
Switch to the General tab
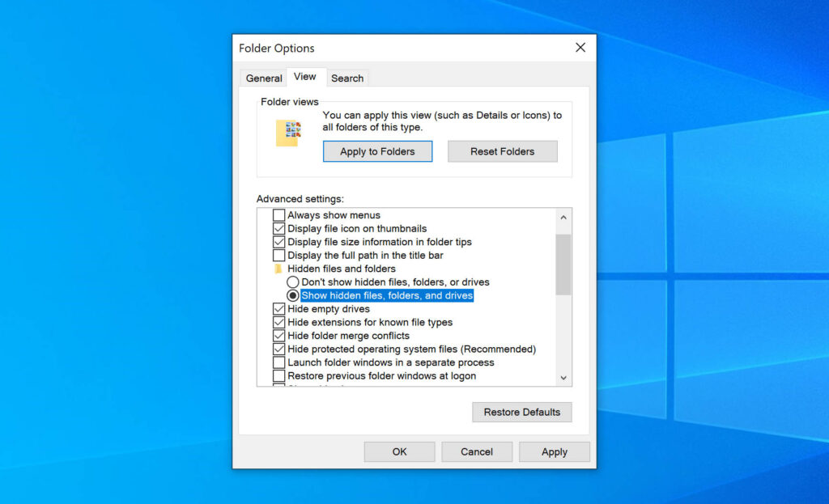pyautogui.click(x=264, y=78)
